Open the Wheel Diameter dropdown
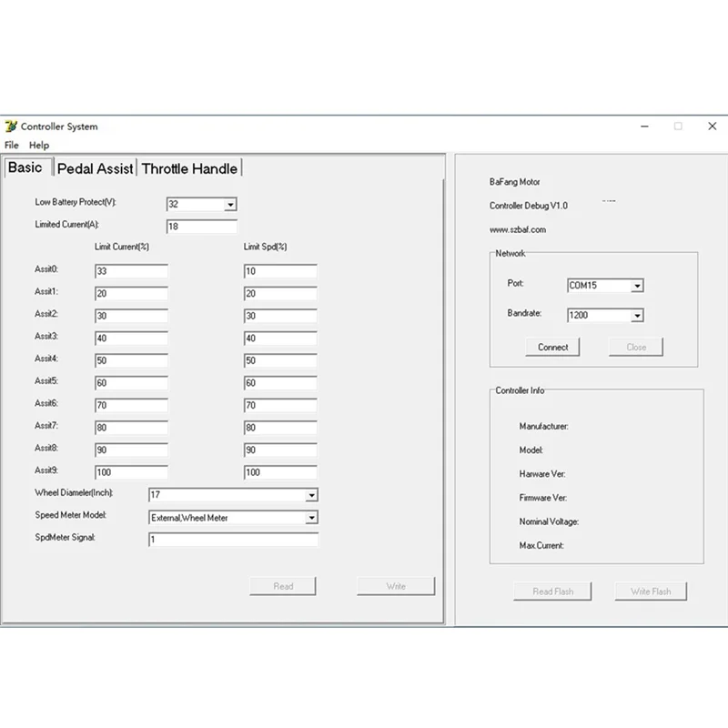Image resolution: width=728 pixels, height=728 pixels. coord(311,495)
